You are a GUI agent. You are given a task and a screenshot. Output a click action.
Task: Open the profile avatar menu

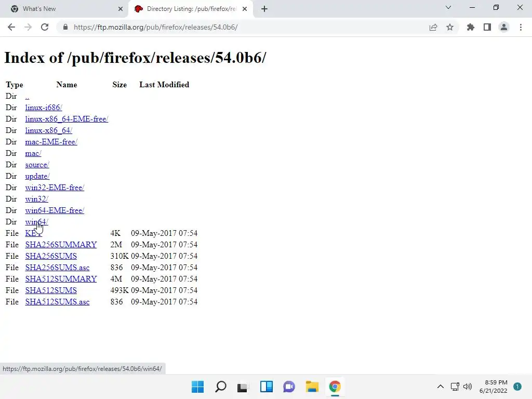(x=504, y=27)
